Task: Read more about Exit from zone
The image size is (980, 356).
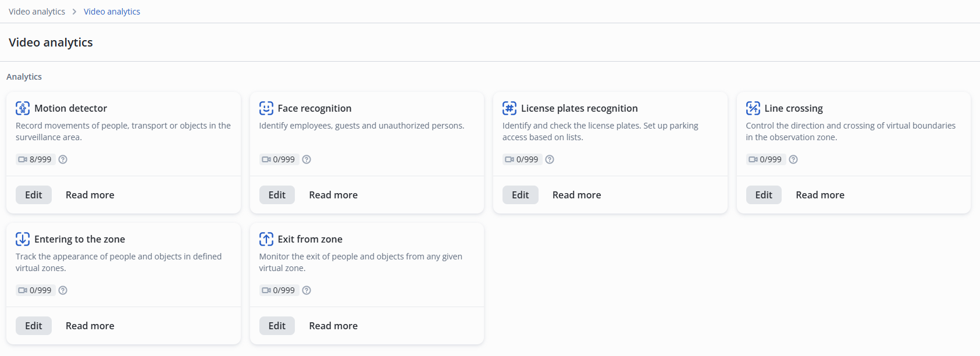Action: (x=333, y=326)
